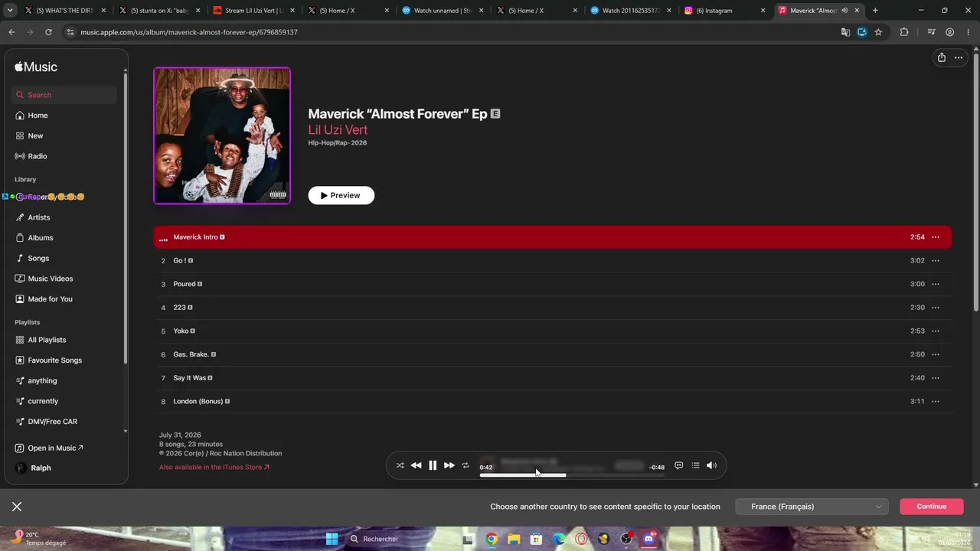Open the tab search dropdown arrow
This screenshot has height=551, width=980.
coord(10,11)
